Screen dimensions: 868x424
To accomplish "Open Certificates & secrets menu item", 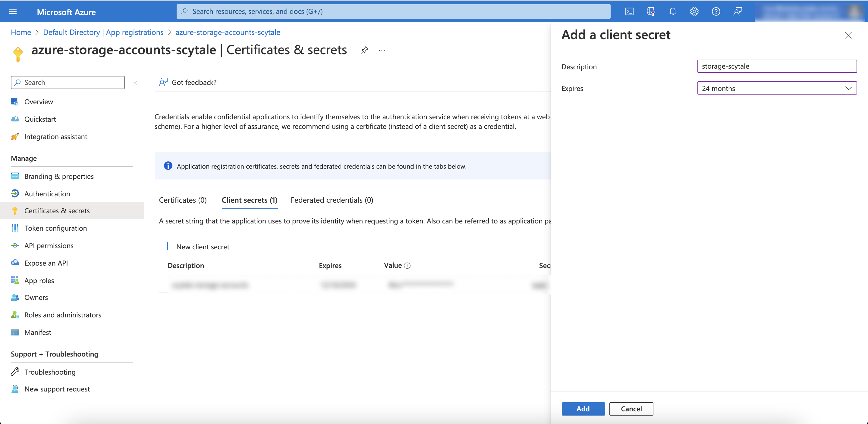I will (72, 210).
